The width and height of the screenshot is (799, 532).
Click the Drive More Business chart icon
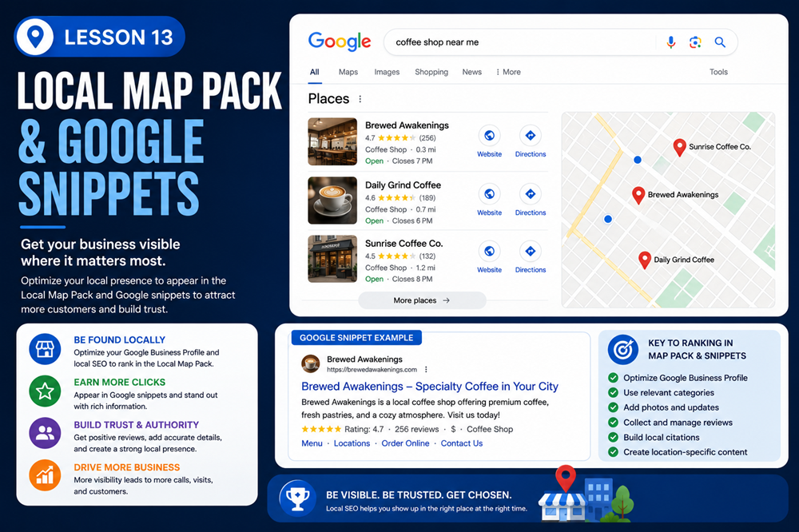[45, 475]
